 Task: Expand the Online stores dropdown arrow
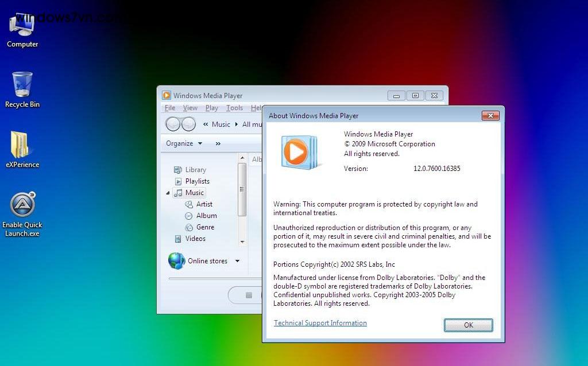point(237,261)
